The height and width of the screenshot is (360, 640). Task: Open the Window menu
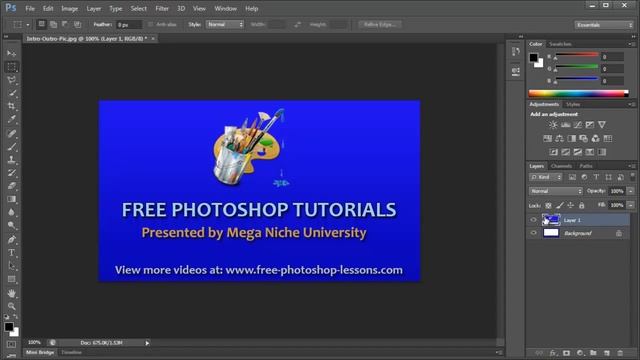(225, 9)
